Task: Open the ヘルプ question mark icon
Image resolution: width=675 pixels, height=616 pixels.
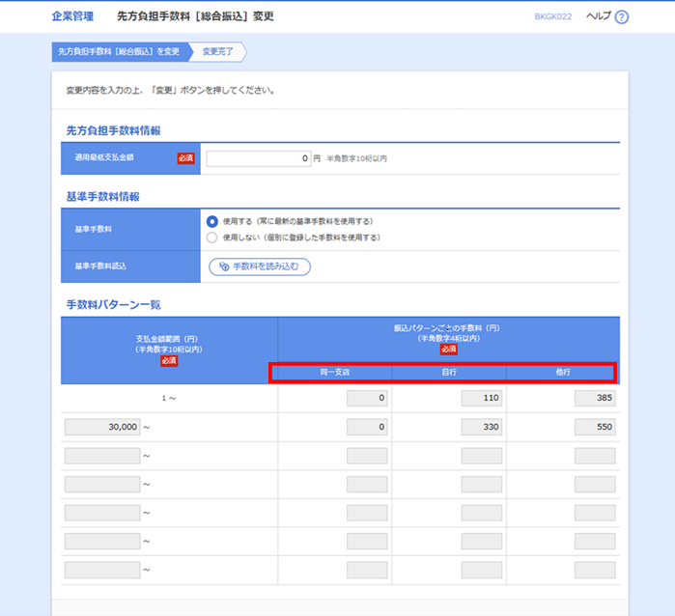Action: click(621, 17)
